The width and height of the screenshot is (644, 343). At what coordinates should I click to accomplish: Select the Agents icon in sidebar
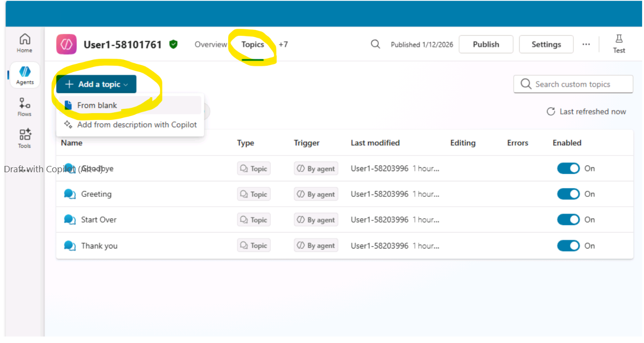pyautogui.click(x=25, y=75)
